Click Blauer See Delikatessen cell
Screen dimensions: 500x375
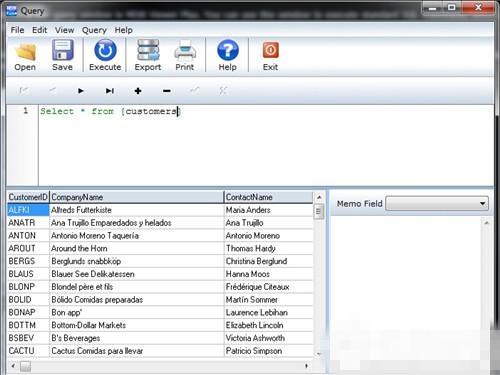137,274
